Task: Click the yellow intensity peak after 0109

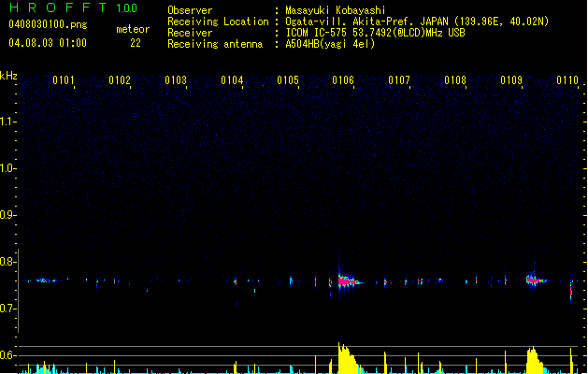Action: point(535,361)
